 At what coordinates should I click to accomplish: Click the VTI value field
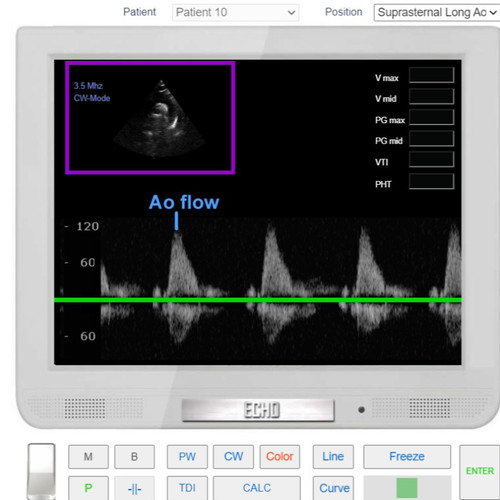[431, 160]
